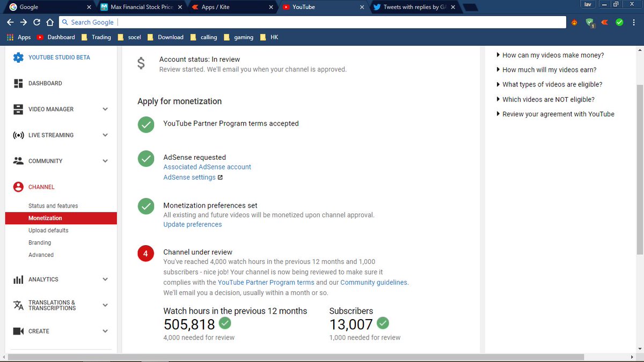Screen dimensions: 644x362
Task: Close the YouTube browser tab
Action: [x=362, y=8]
